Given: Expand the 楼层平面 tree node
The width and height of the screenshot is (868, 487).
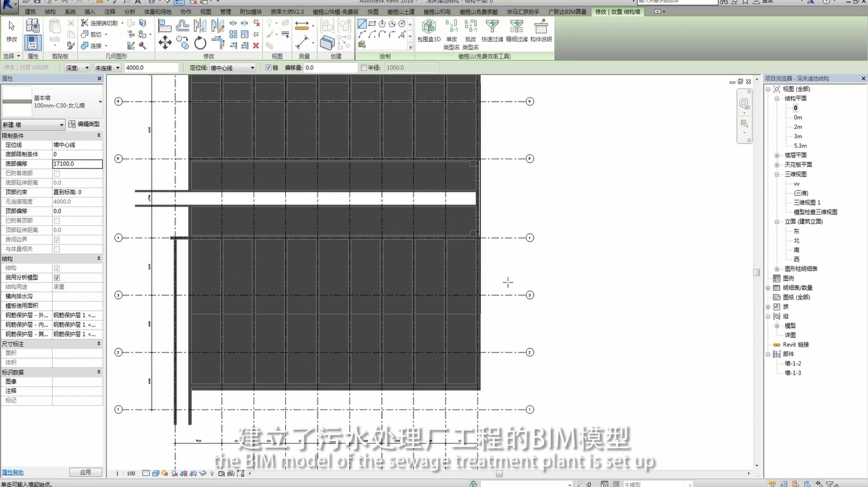Looking at the screenshot, I should pos(776,155).
